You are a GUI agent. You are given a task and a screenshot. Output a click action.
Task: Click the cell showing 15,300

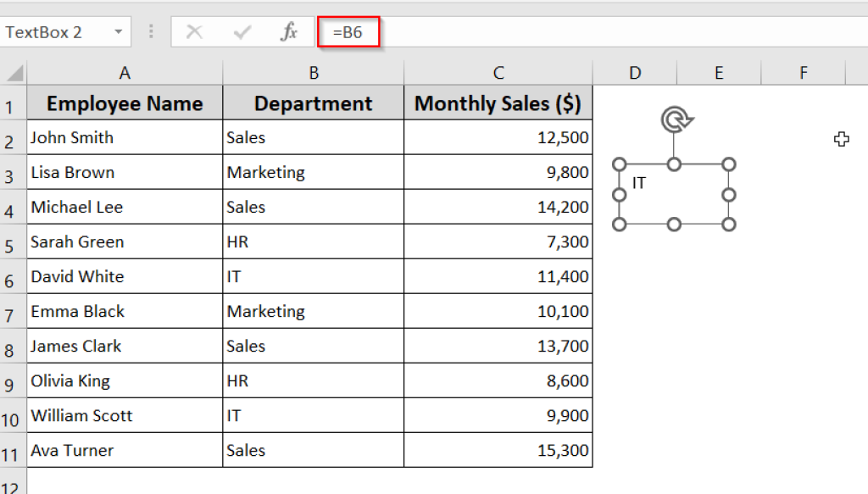click(x=498, y=450)
